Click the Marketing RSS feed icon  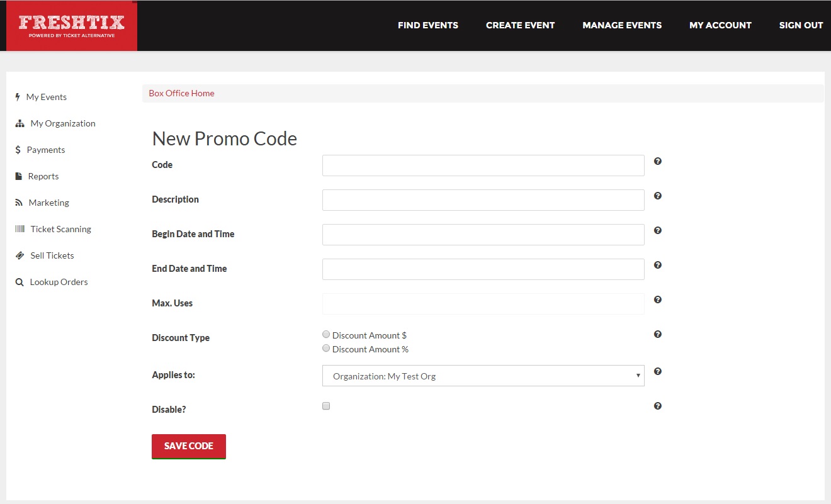(19, 203)
